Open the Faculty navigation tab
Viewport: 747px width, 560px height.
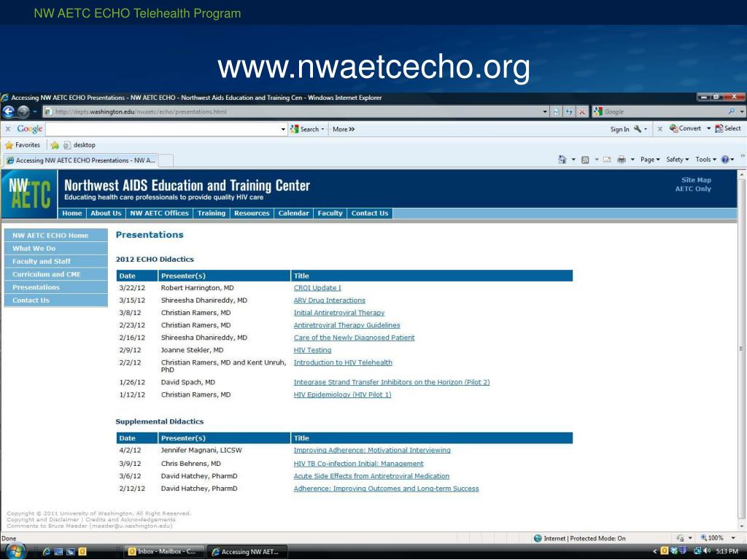pyautogui.click(x=330, y=214)
